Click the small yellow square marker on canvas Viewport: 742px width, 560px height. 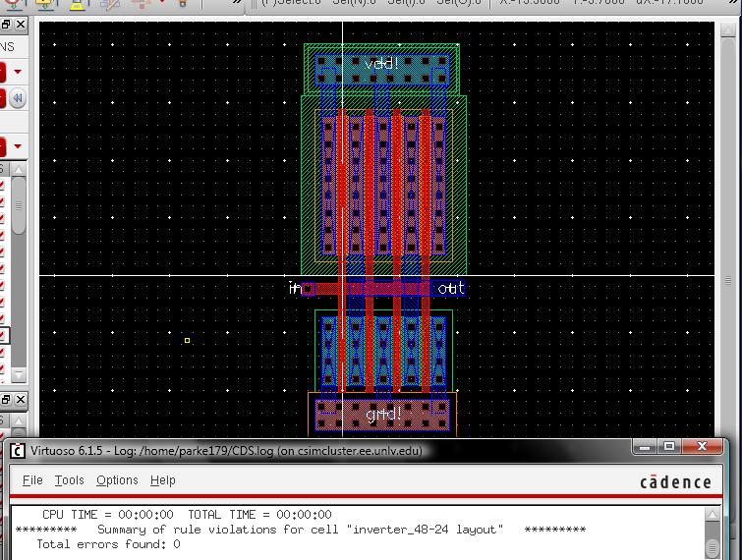tap(187, 340)
